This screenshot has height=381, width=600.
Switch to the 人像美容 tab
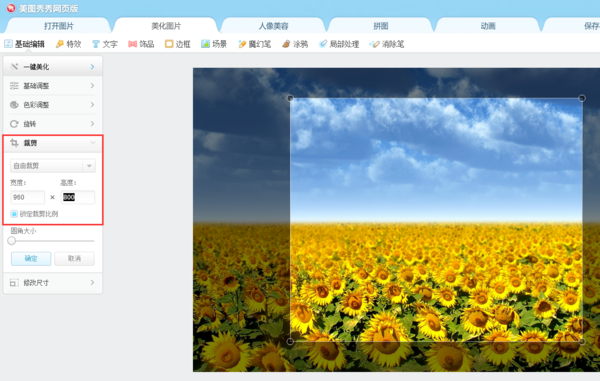[273, 26]
